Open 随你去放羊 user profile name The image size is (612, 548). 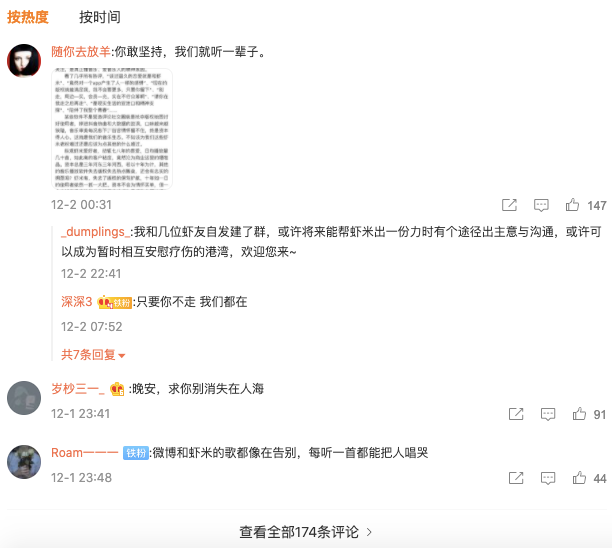(81, 52)
